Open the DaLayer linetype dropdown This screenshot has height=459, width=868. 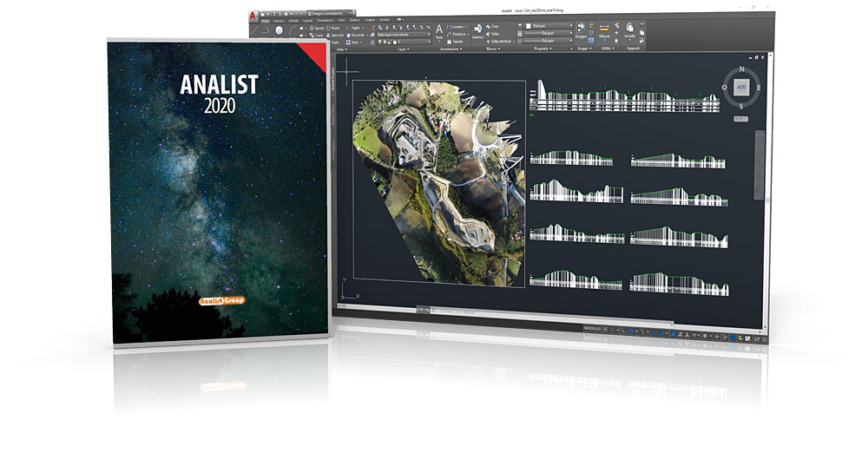(548, 41)
